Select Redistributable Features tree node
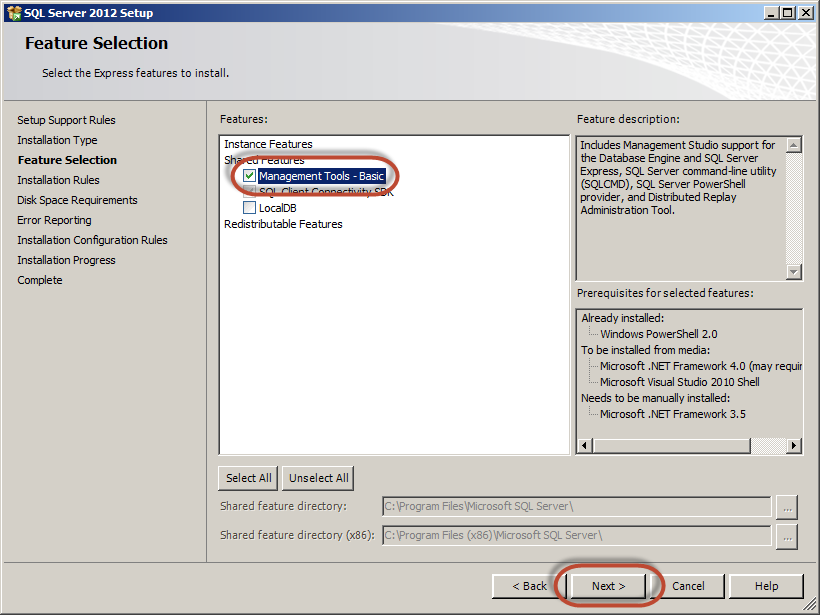 [x=283, y=224]
